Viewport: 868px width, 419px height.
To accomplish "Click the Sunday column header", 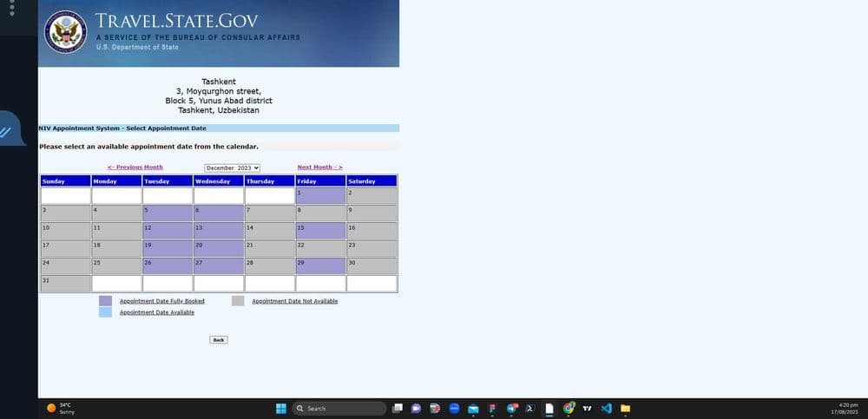I will (66, 181).
